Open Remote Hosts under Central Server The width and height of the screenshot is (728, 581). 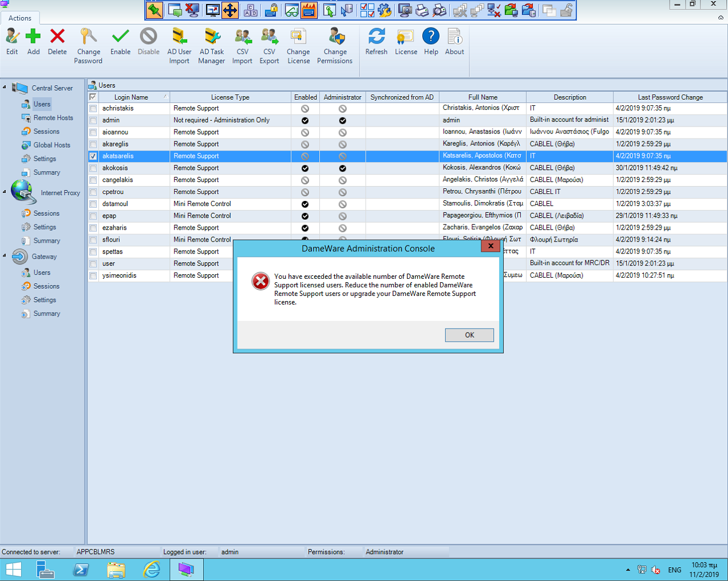tap(53, 118)
